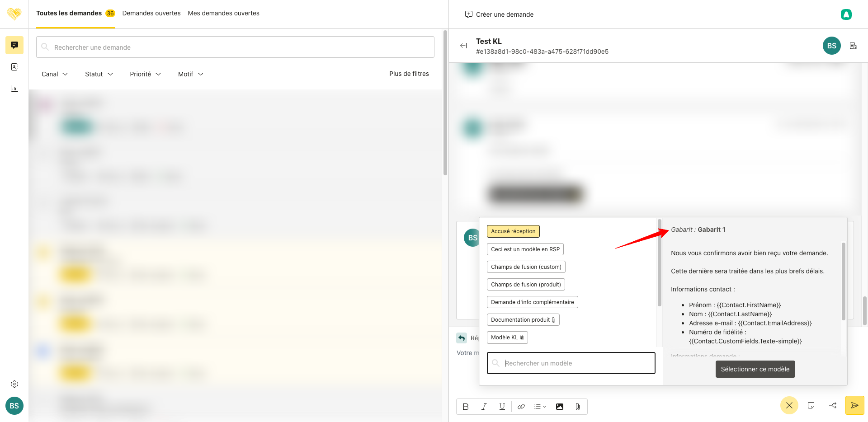Open the settings gear in sidebar
This screenshot has height=422, width=868.
coord(14,384)
